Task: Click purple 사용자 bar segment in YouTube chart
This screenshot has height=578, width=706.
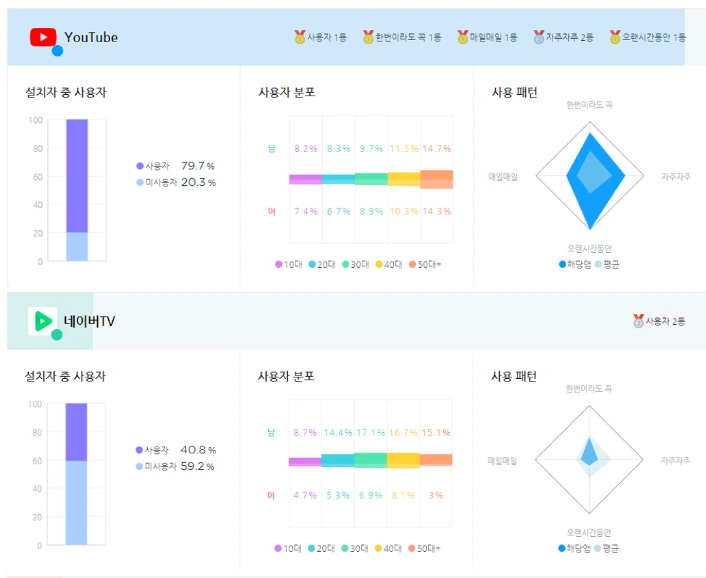Action: 77,176
